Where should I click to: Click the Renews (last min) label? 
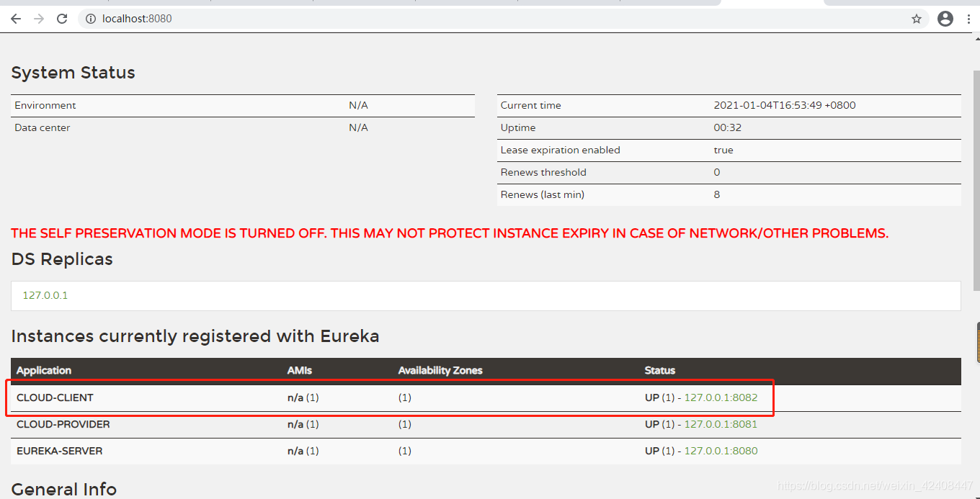[x=543, y=194]
